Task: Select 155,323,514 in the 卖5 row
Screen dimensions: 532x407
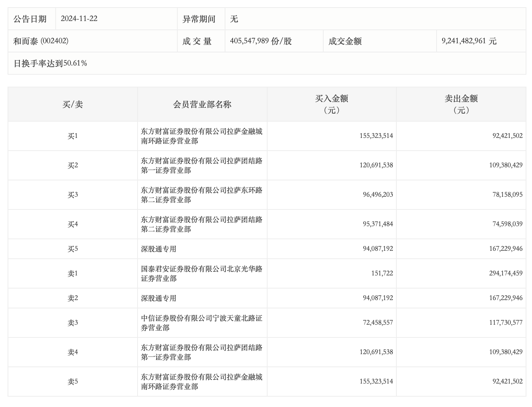Action: point(376,382)
